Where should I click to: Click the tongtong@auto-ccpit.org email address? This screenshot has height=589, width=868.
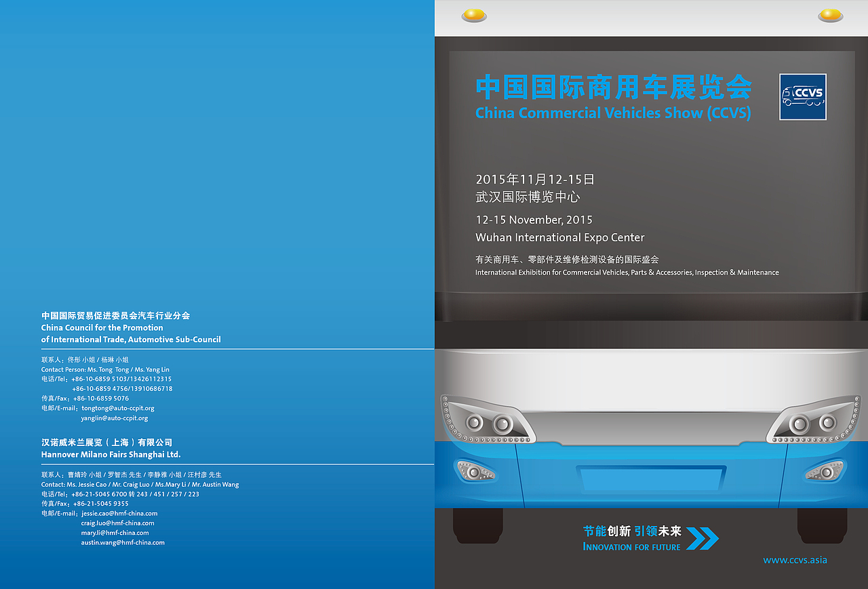point(118,409)
